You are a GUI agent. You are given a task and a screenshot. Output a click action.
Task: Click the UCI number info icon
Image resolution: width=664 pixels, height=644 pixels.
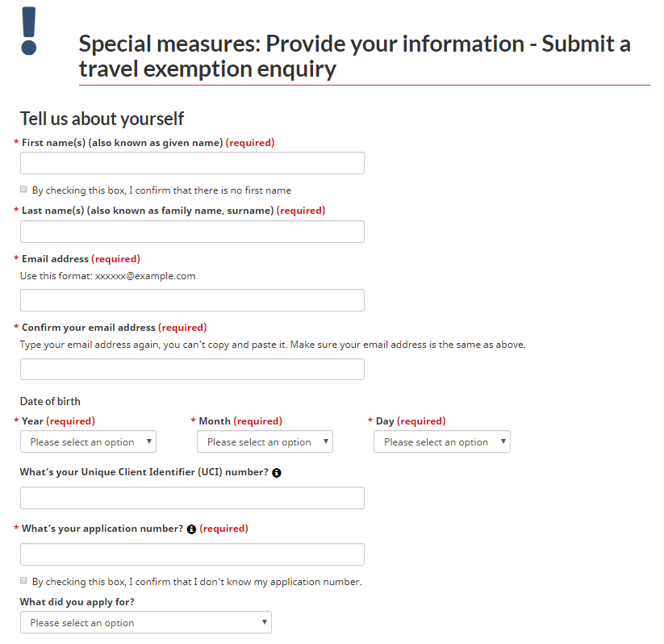tap(277, 473)
